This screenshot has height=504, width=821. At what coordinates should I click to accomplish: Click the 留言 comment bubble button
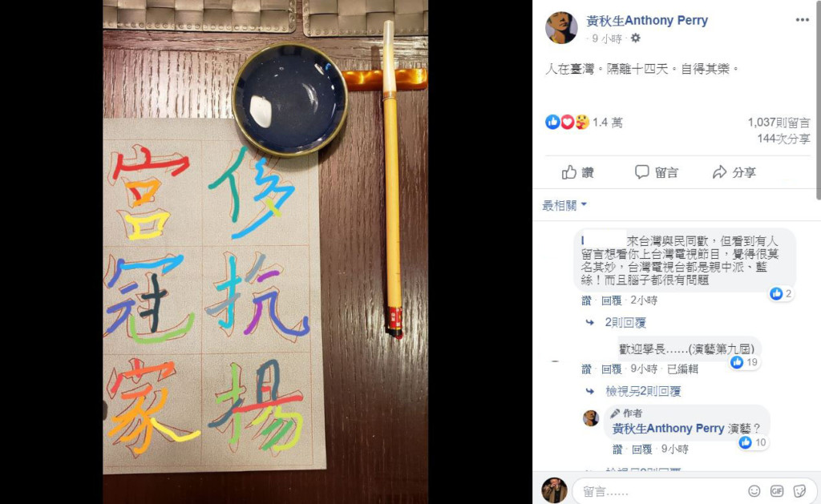[x=657, y=172]
